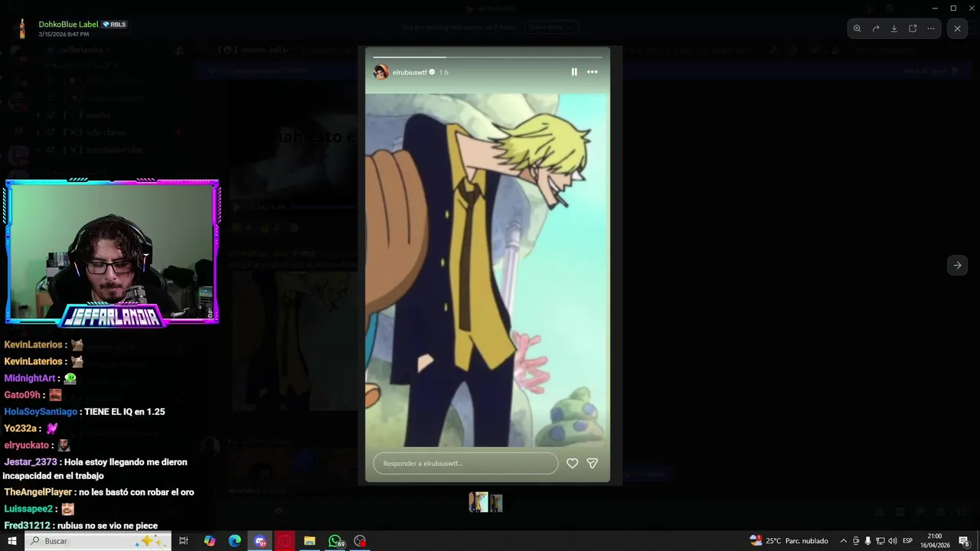Screen dimensions: 980x551
Task: Open the recording app taskbar icon
Action: [x=360, y=541]
